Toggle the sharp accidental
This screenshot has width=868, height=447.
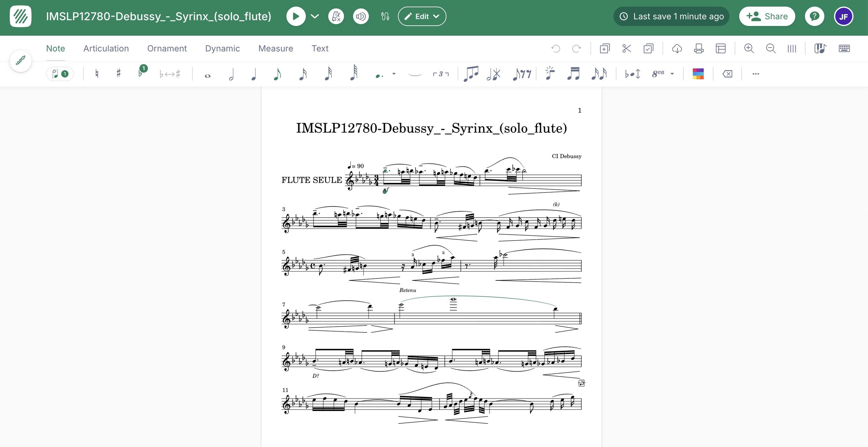(118, 74)
